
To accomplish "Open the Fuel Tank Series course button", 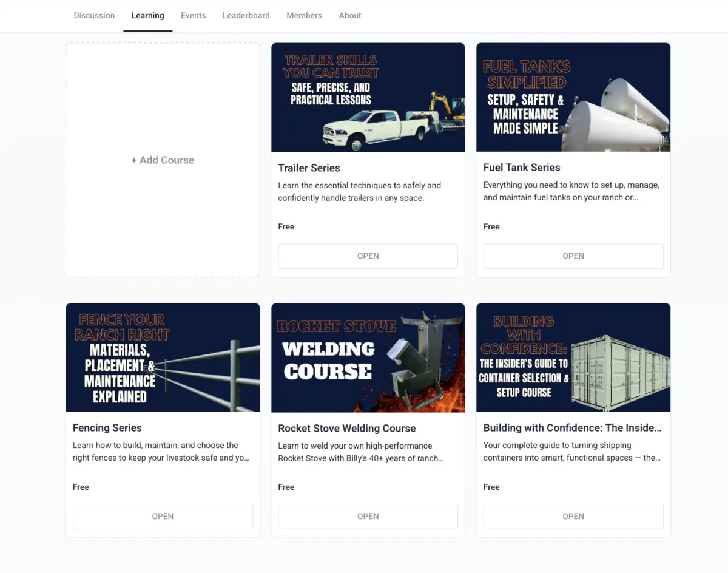I will pos(573,256).
